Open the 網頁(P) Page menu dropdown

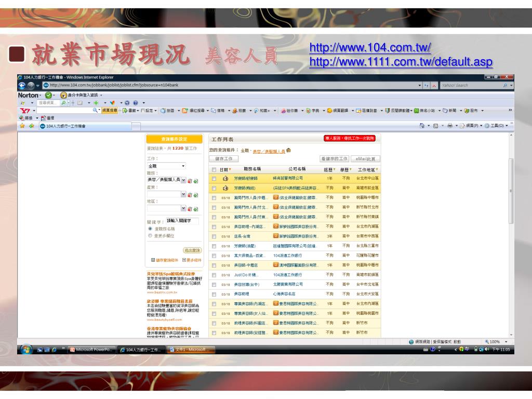pyautogui.click(x=471, y=126)
